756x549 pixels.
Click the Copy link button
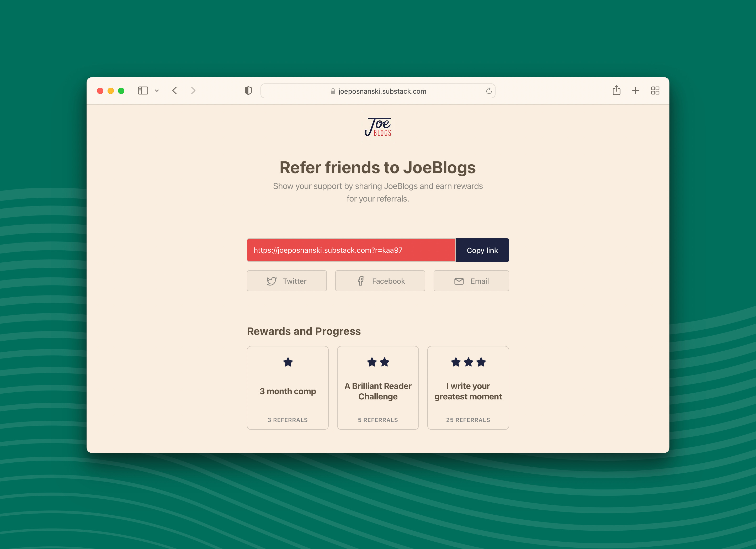(x=482, y=250)
